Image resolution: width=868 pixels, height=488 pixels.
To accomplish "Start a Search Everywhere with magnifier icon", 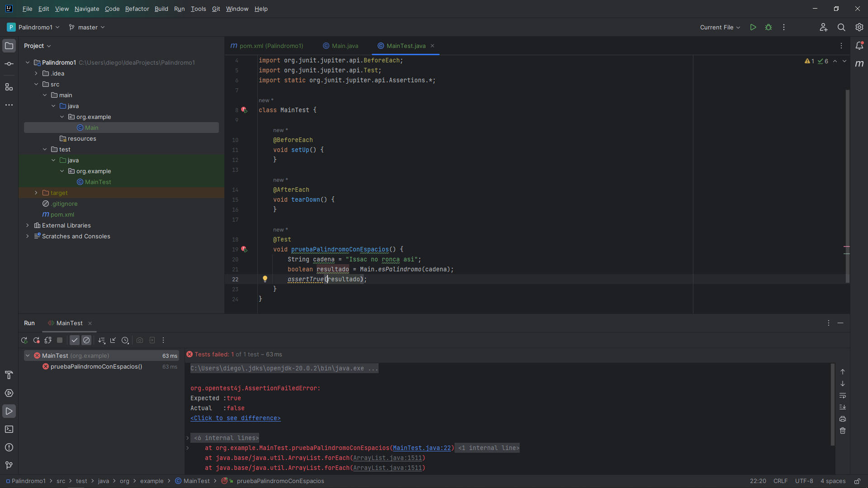I will pos(841,27).
